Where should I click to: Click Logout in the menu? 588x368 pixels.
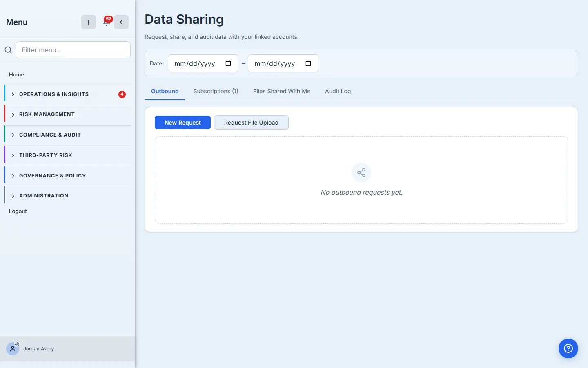18,211
